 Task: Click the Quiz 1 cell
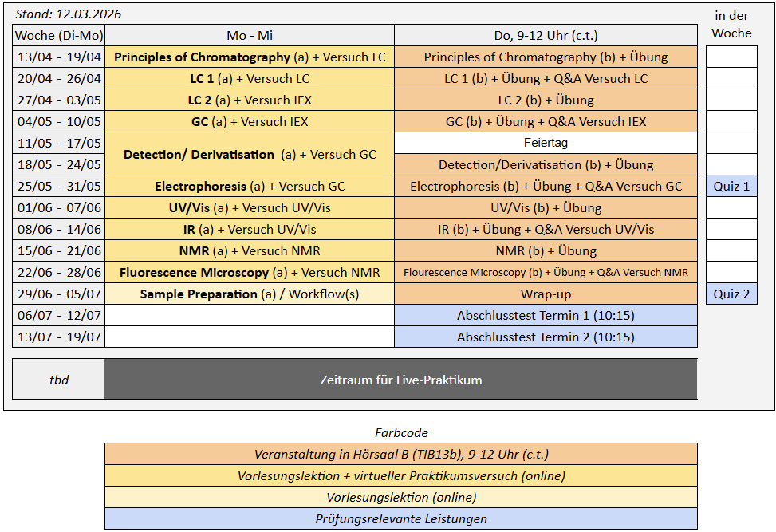click(731, 187)
